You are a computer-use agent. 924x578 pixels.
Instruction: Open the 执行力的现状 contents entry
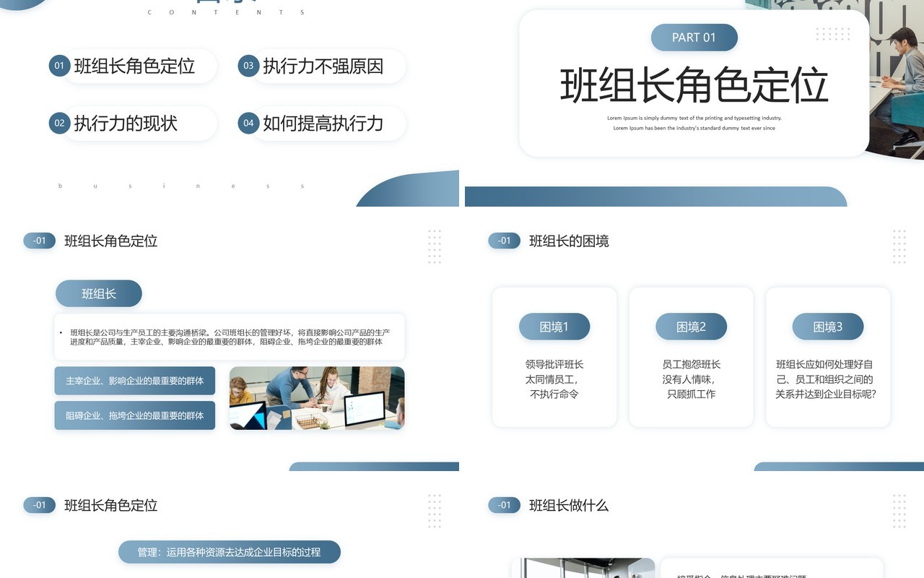pyautogui.click(x=126, y=123)
